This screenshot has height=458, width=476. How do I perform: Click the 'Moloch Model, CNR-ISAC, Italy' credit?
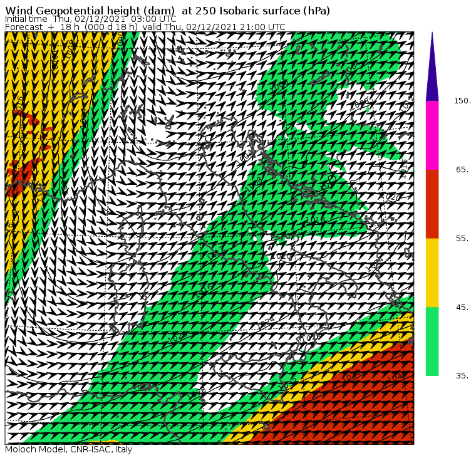coord(69,449)
